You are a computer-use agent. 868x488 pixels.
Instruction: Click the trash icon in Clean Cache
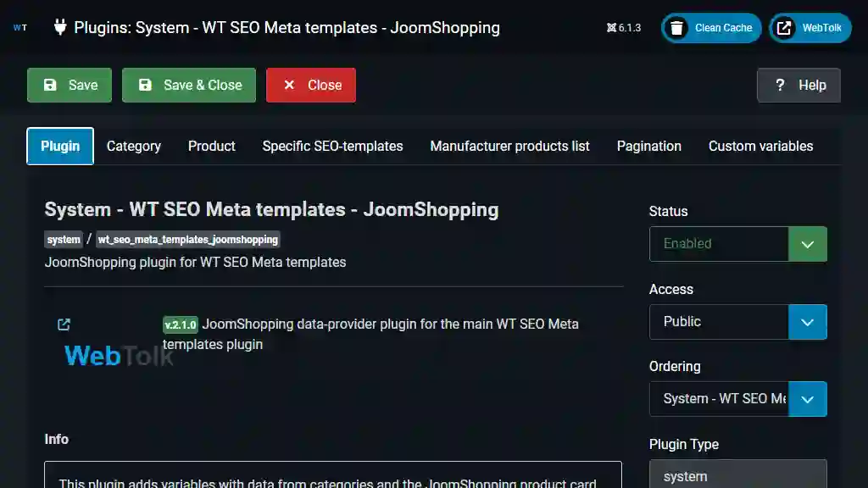tap(676, 28)
